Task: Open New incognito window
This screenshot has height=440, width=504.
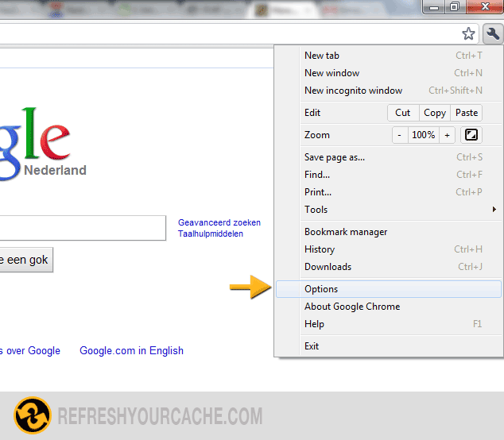Action: click(x=388, y=91)
